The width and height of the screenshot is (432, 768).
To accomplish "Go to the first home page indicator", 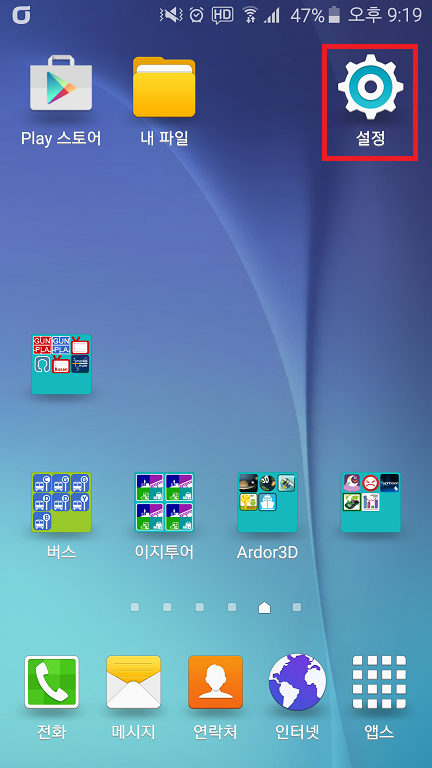I will [x=135, y=607].
